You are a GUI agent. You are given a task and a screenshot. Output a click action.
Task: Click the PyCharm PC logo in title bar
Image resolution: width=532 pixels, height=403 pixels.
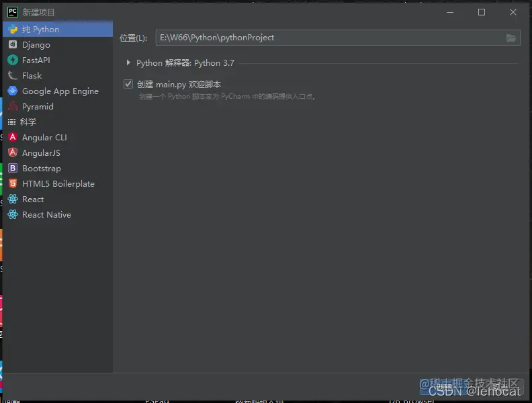pyautogui.click(x=13, y=12)
